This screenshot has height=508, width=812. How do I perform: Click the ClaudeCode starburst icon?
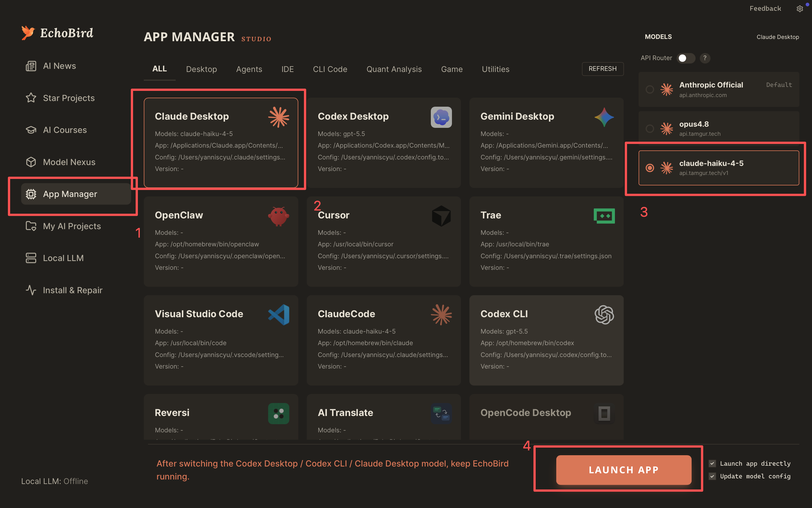[441, 315]
